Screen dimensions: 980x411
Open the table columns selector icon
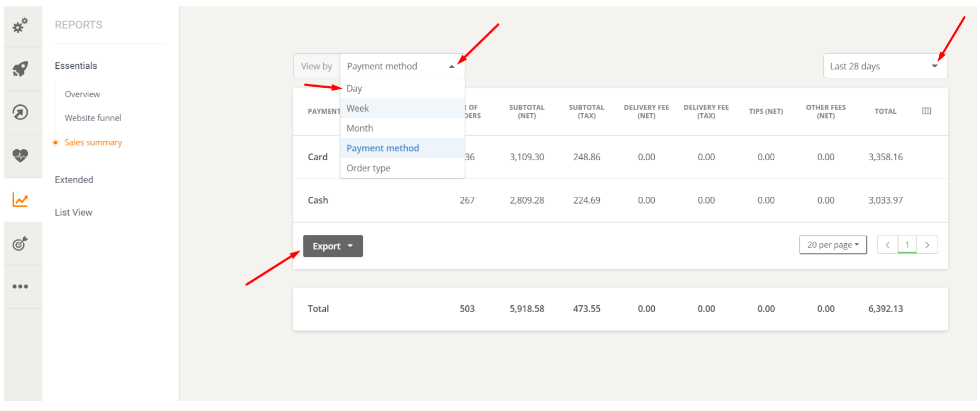point(926,111)
